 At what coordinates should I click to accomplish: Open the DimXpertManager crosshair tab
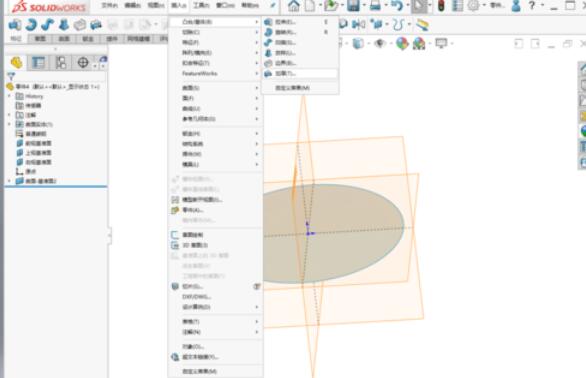[83, 62]
